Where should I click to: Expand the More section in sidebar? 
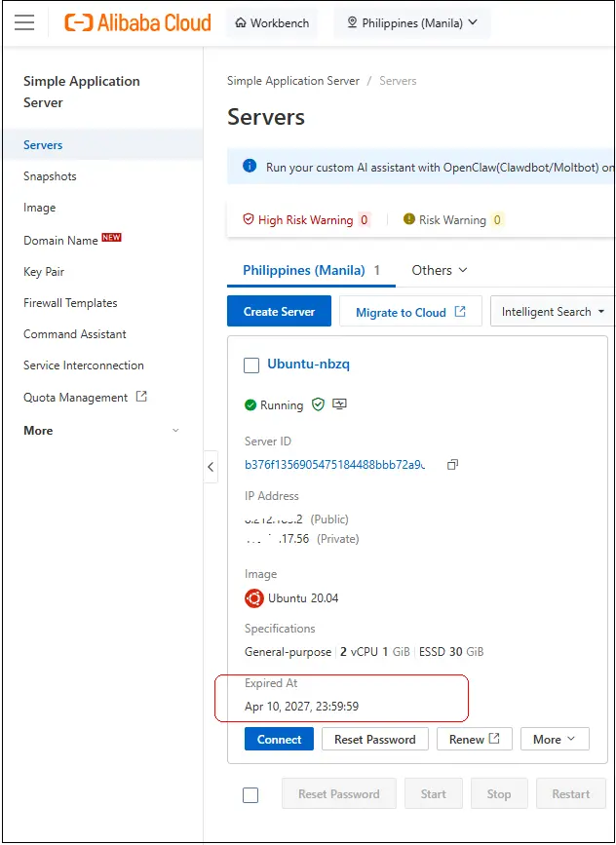click(x=101, y=431)
